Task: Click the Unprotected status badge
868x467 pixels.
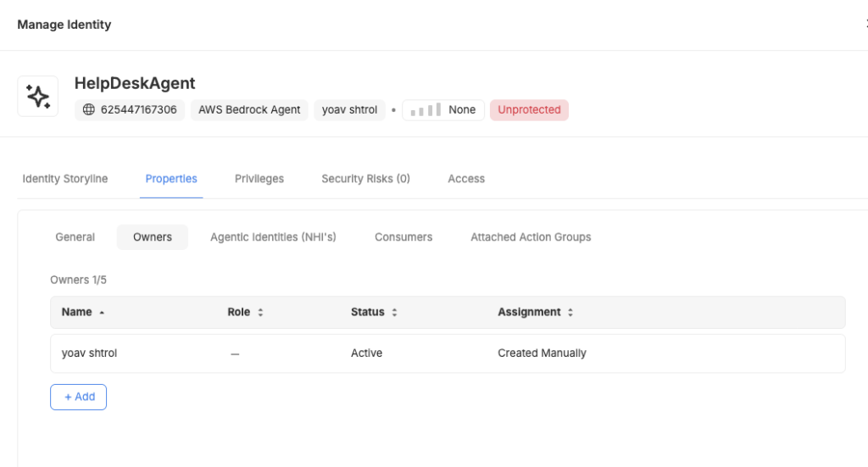Action: click(529, 110)
